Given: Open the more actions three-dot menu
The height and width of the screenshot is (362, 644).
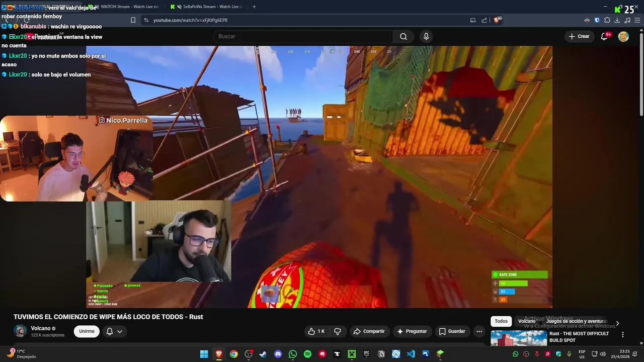Looking at the screenshot, I should click(x=479, y=331).
